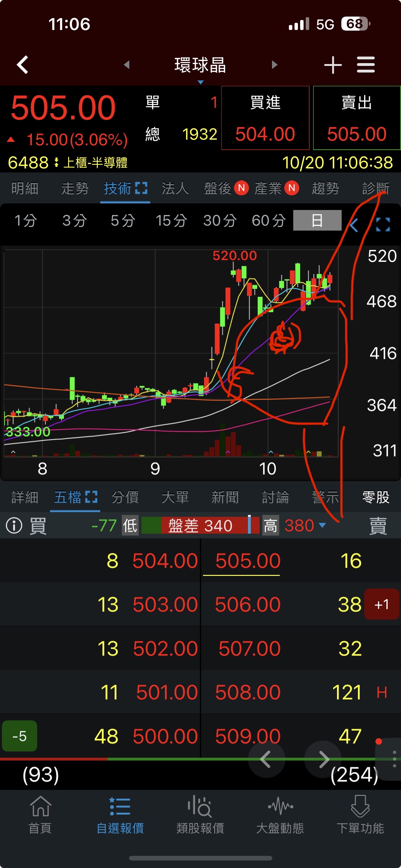Show more intervals with blue chevron
Viewport: 401px width, 868px height.
354,225
